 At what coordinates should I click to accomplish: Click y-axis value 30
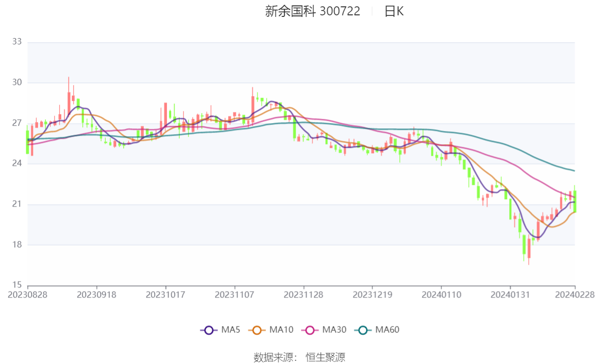pos(17,82)
